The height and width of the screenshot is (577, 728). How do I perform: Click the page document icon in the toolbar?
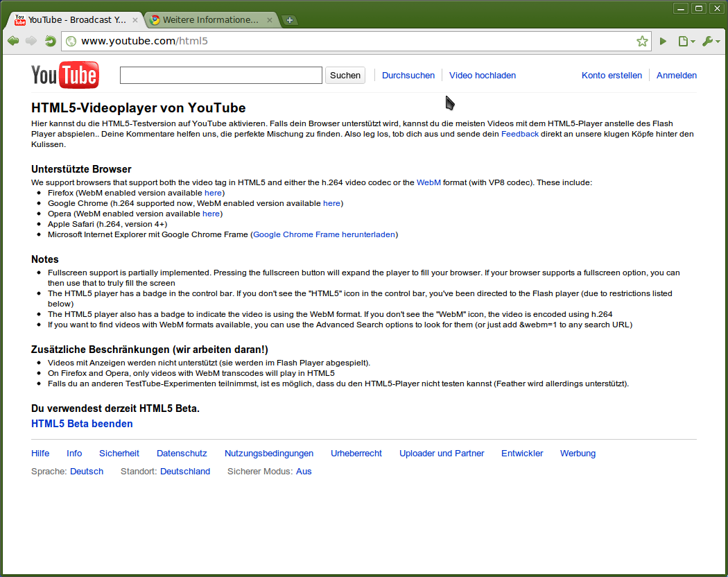tap(684, 41)
